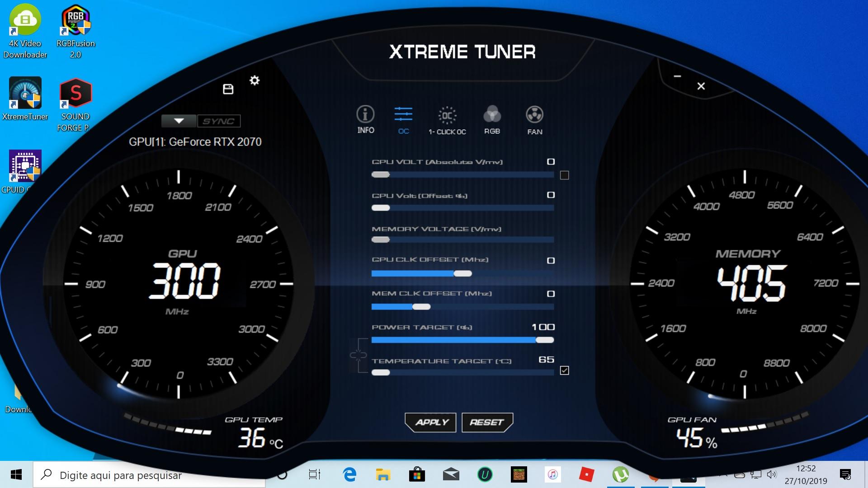Click the GPU VOLT absolute slider handle

(x=381, y=175)
